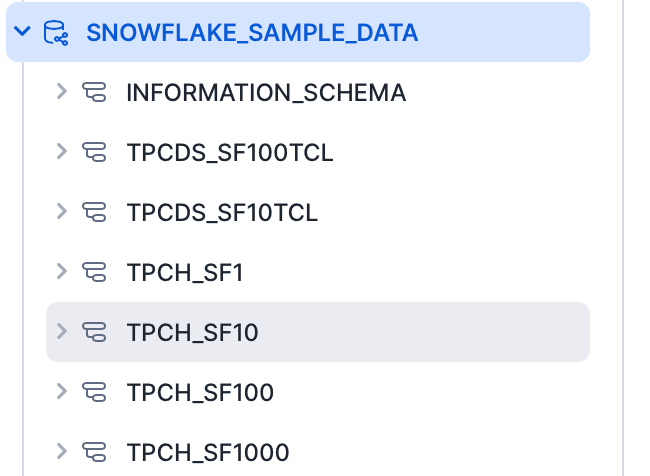Click the TPCDS_SF10TCL schema icon
This screenshot has height=476, width=650.
[x=95, y=212]
